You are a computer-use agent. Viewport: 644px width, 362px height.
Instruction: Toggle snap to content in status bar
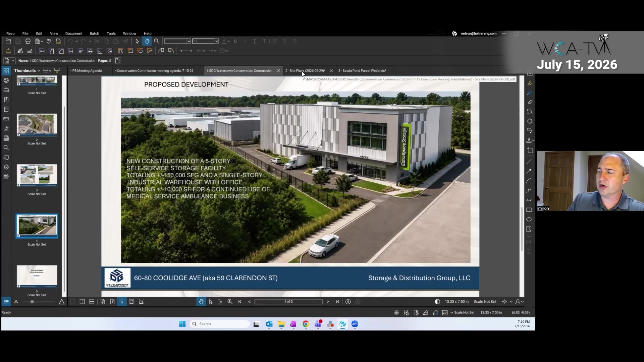pos(416,313)
